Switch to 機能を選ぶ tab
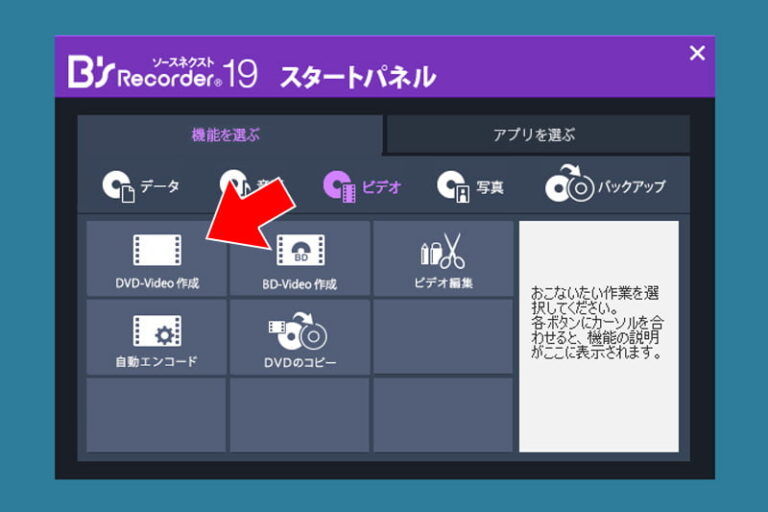 [230, 135]
